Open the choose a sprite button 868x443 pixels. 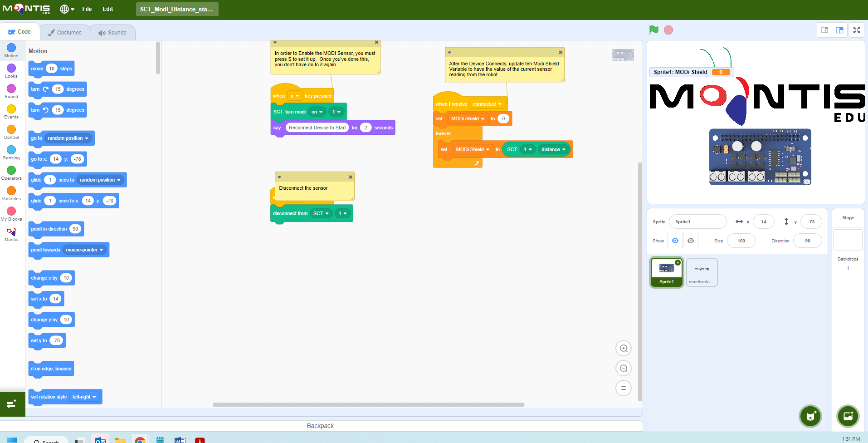click(810, 416)
